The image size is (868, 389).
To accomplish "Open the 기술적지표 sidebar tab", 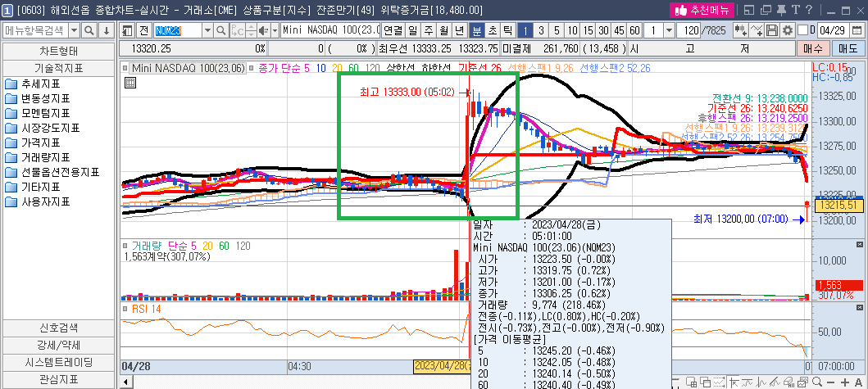I will coord(59,68).
